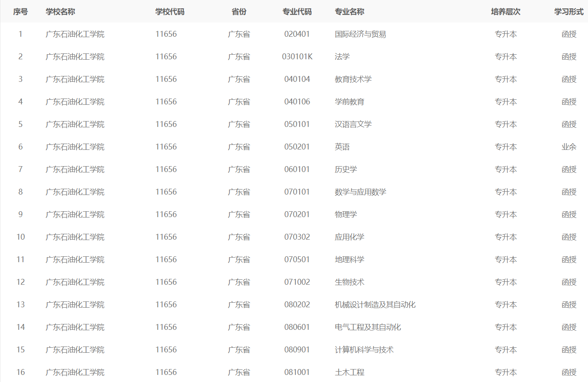The width and height of the screenshot is (588, 382).
Task: Select major name 计算机科学与技术
Action: 364,350
